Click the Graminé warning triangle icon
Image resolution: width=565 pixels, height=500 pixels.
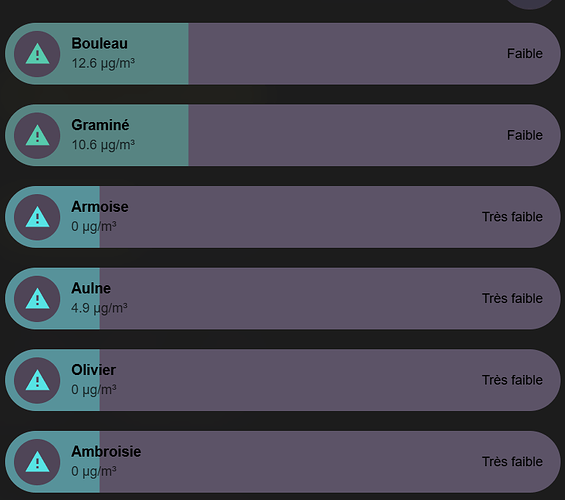click(37, 135)
